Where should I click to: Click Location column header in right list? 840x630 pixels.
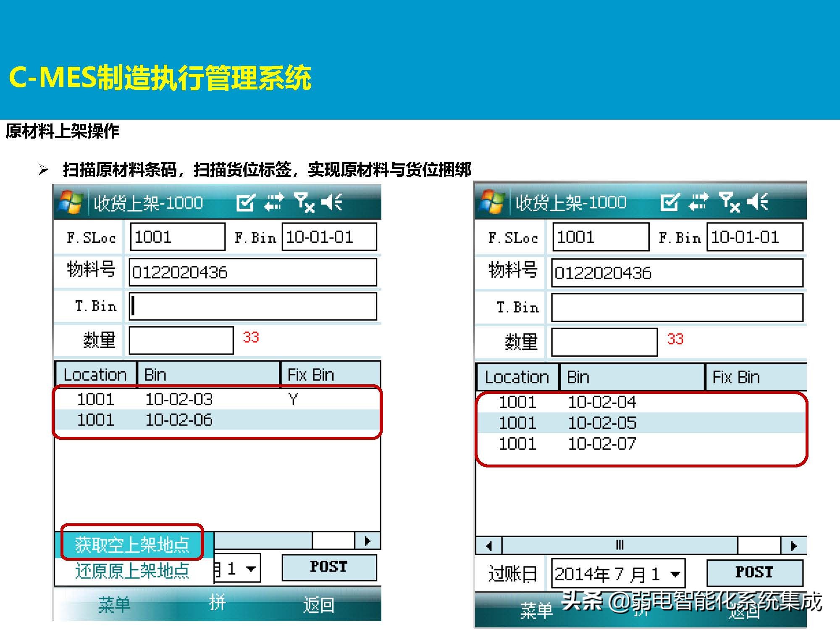pyautogui.click(x=517, y=377)
